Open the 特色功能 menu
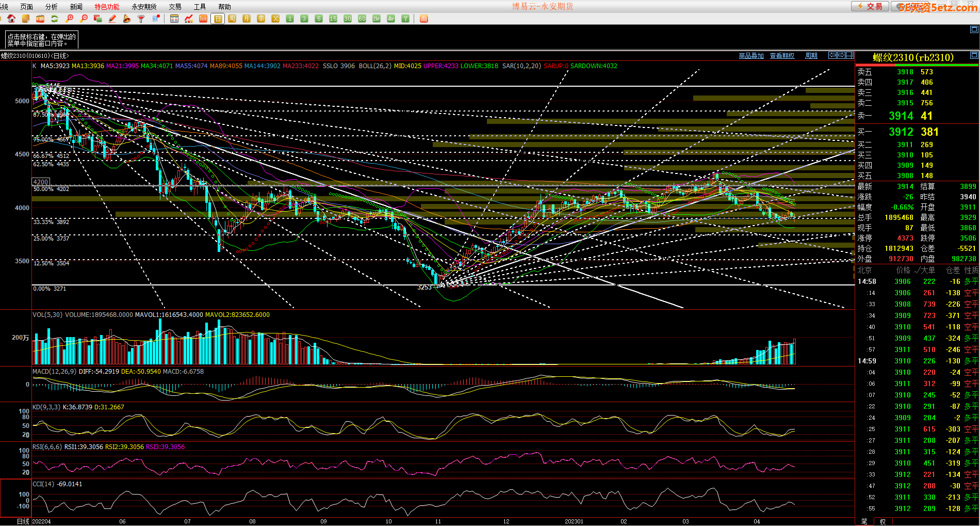Viewport: 980px width, 526px height. [x=107, y=7]
